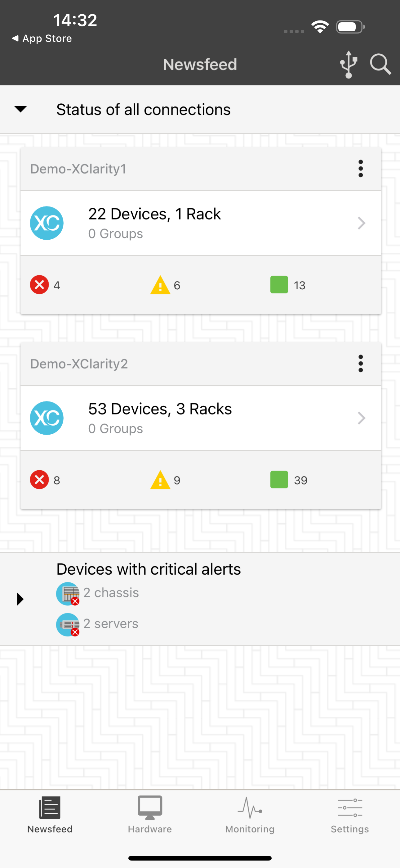This screenshot has width=400, height=868.
Task: Tap the Demo-XClarity1 XC logo icon
Action: [47, 223]
